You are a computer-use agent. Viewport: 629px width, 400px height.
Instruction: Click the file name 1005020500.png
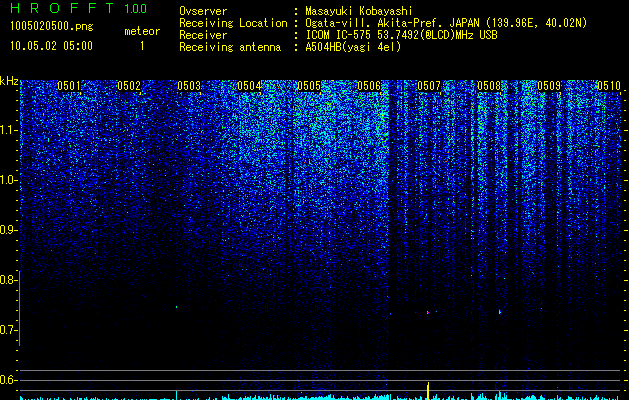pos(51,26)
